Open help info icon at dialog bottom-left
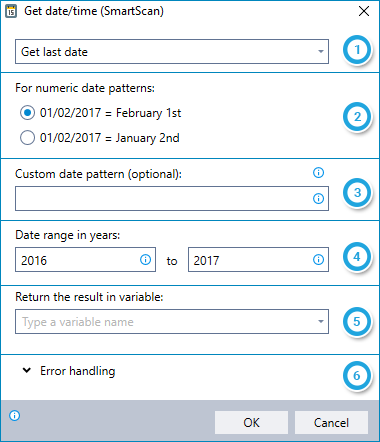 (x=15, y=416)
